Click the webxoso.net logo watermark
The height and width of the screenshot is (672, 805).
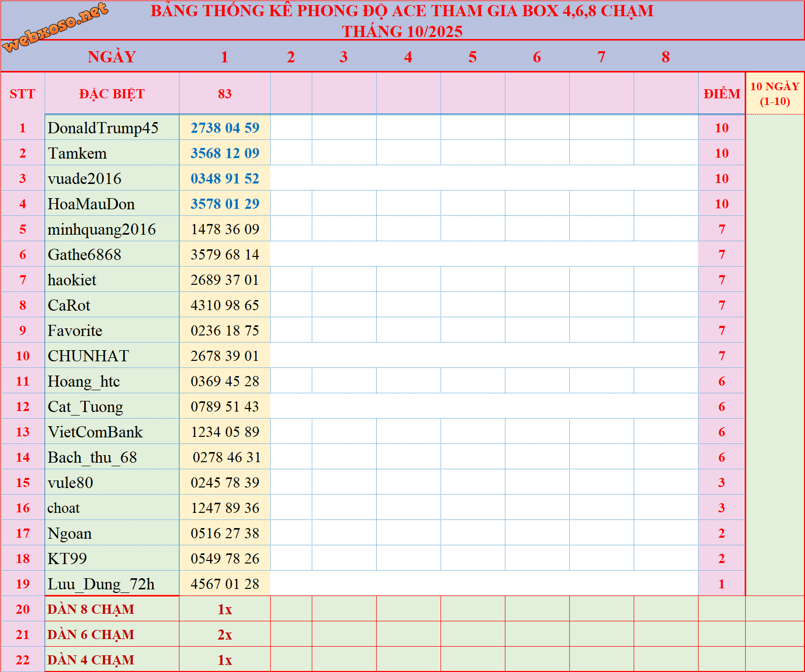[x=56, y=27]
